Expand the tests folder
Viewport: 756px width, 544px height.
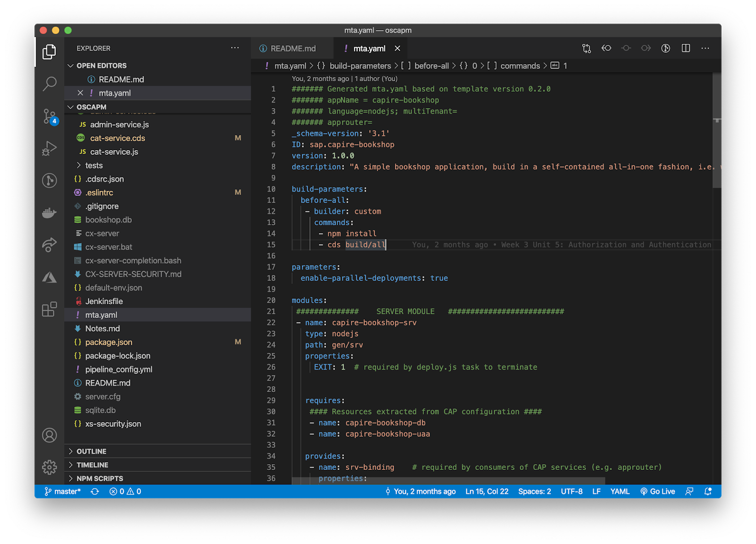pos(94,165)
